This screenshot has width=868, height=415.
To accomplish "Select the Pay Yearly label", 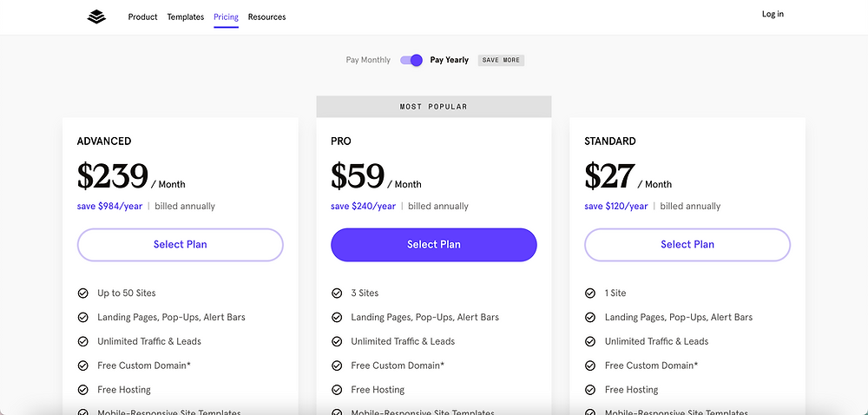I will (x=450, y=60).
